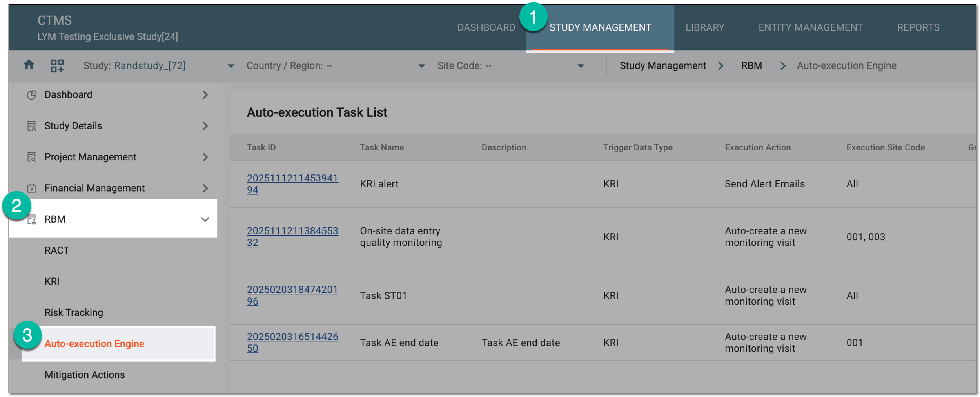
Task: Click the Trigger Data Type column header
Action: [638, 148]
